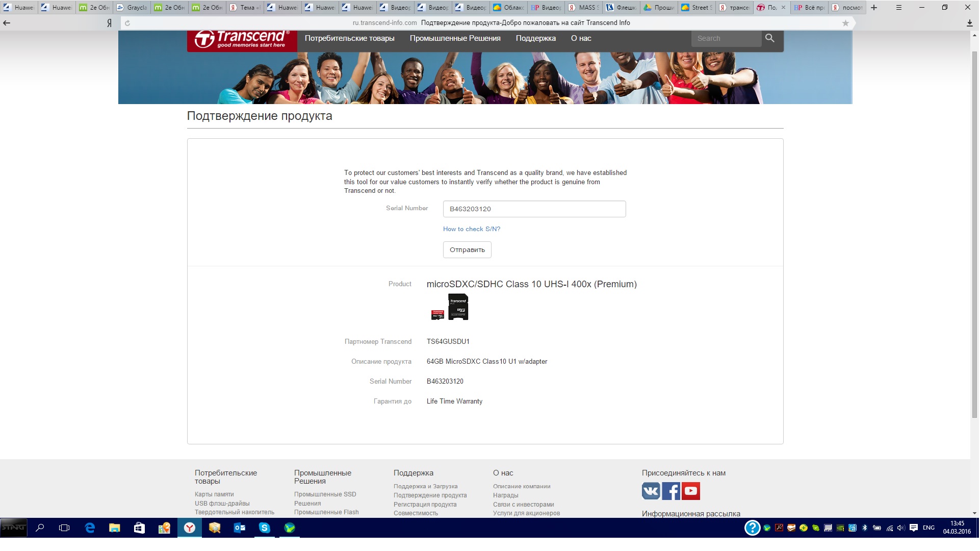This screenshot has width=980, height=551.
Task: Open the VK social network icon
Action: (651, 491)
